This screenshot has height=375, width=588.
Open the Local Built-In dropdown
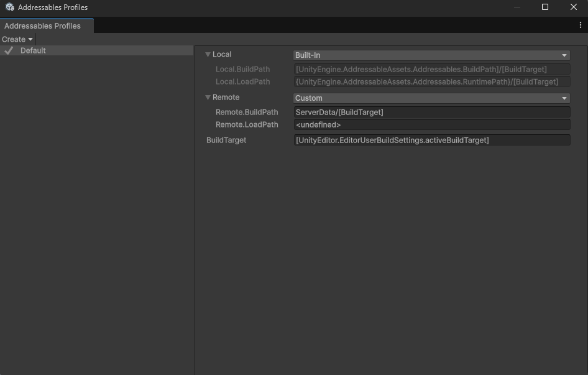click(x=431, y=55)
